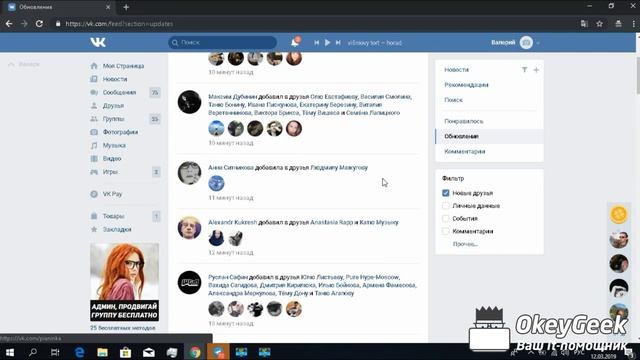The width and height of the screenshot is (640, 360).
Task: Click the Группы counter badge
Action: [x=155, y=119]
